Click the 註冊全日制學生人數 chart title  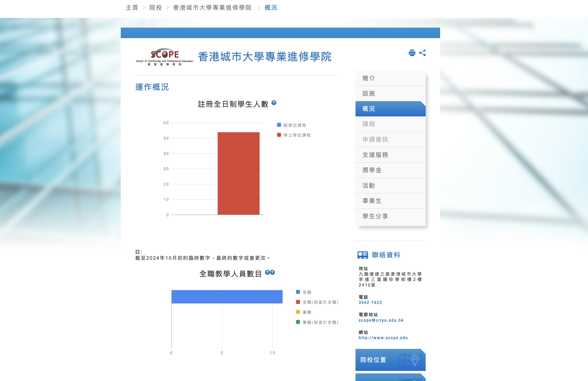(x=233, y=104)
